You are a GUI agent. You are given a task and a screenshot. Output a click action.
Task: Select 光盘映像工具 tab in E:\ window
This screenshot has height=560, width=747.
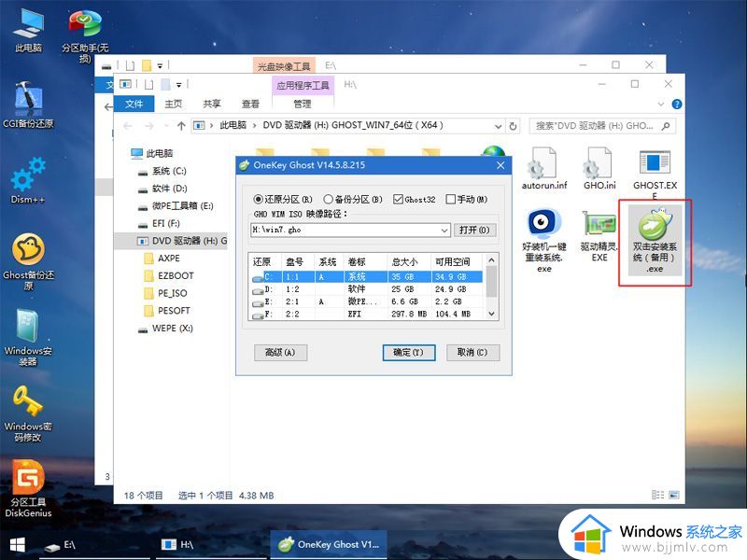[284, 65]
